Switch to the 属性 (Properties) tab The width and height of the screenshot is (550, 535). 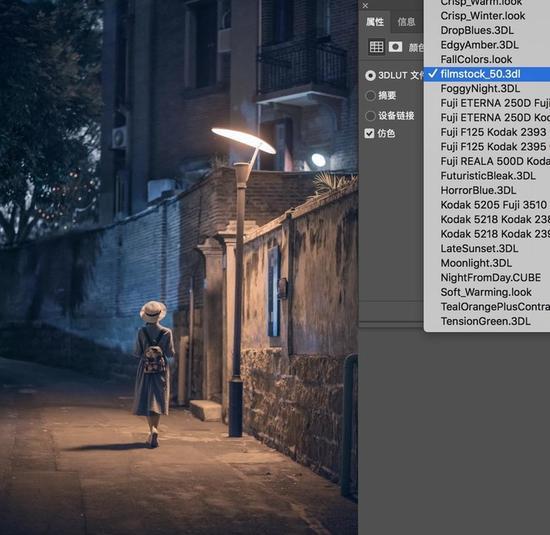375,22
